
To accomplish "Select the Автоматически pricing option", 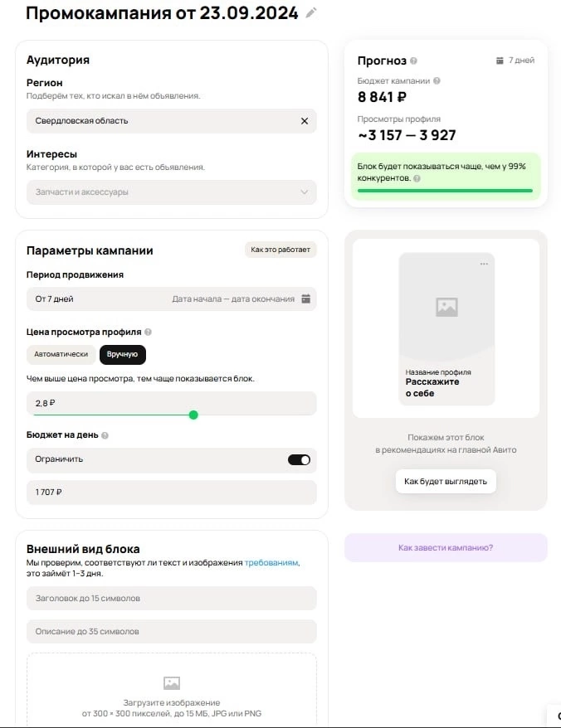I will point(61,355).
